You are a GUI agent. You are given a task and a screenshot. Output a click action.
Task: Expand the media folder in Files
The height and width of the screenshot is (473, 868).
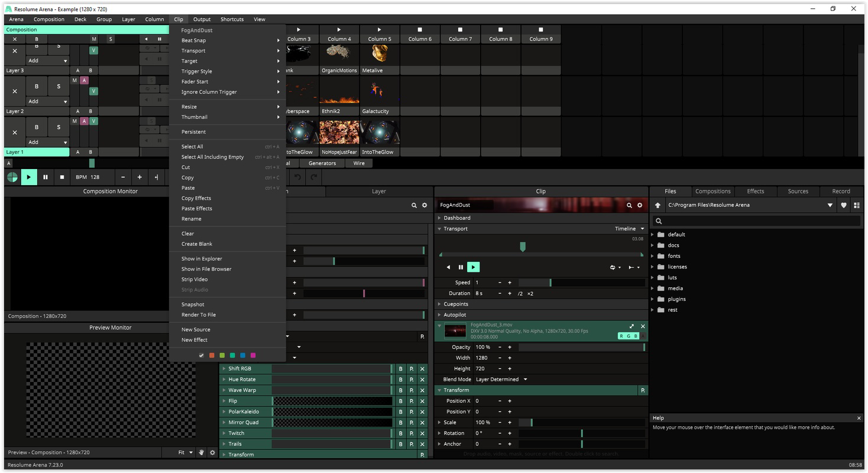[x=653, y=289]
